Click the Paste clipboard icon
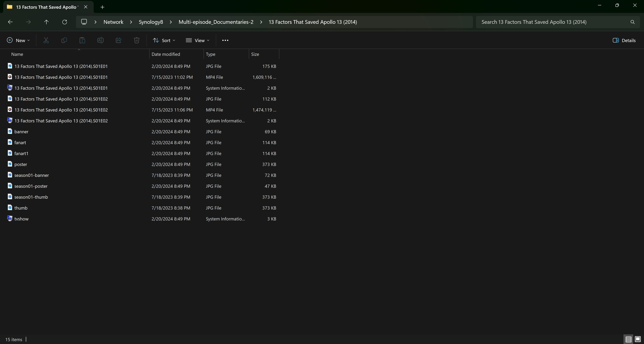The width and height of the screenshot is (644, 344). (82, 40)
